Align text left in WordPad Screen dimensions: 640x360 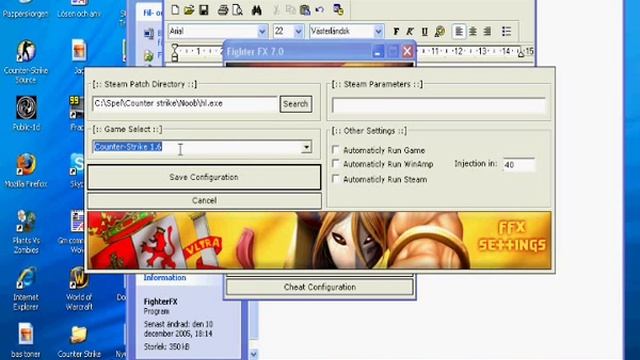tap(459, 31)
